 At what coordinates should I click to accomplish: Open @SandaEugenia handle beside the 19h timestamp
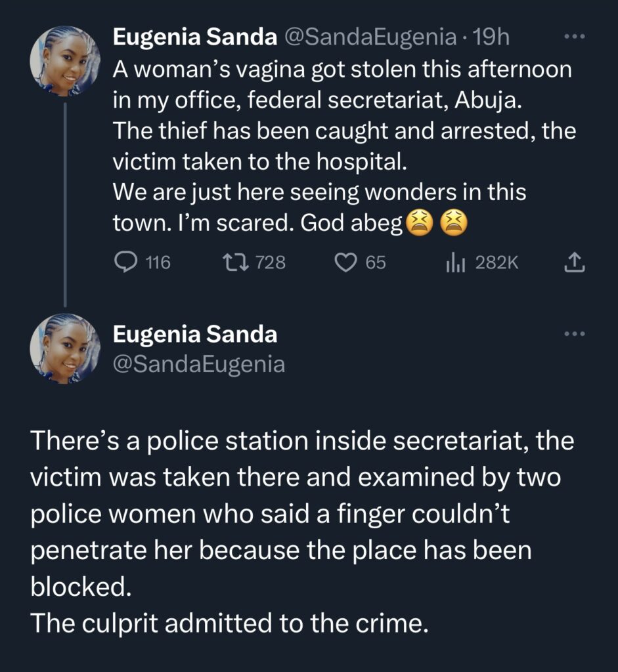(370, 38)
